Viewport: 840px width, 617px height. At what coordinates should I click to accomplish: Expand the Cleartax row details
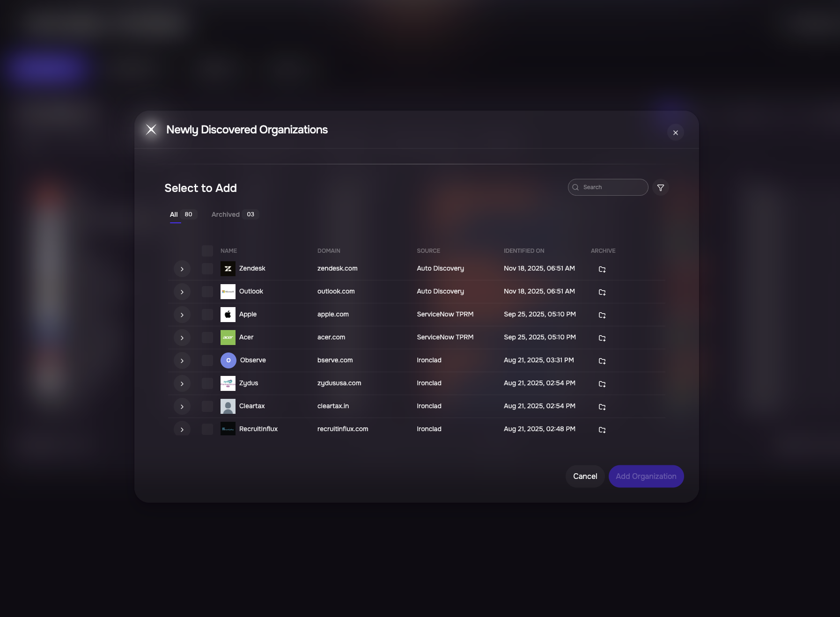pos(182,407)
